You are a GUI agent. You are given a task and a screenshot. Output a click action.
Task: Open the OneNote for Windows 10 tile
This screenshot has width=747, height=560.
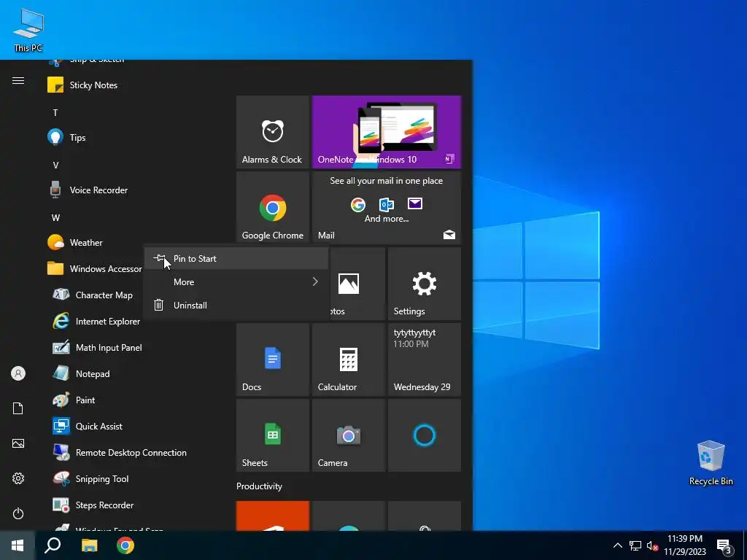coord(387,132)
